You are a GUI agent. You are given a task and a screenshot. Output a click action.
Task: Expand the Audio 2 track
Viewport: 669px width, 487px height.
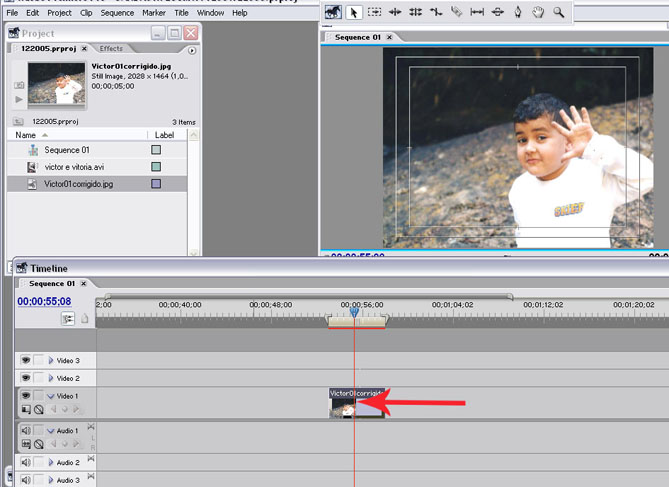pos(51,463)
